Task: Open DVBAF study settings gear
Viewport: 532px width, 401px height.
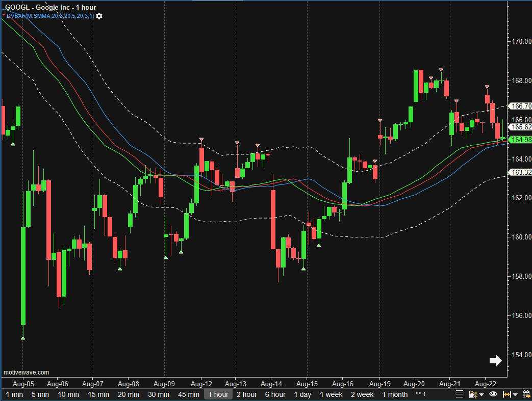Action: [x=99, y=16]
